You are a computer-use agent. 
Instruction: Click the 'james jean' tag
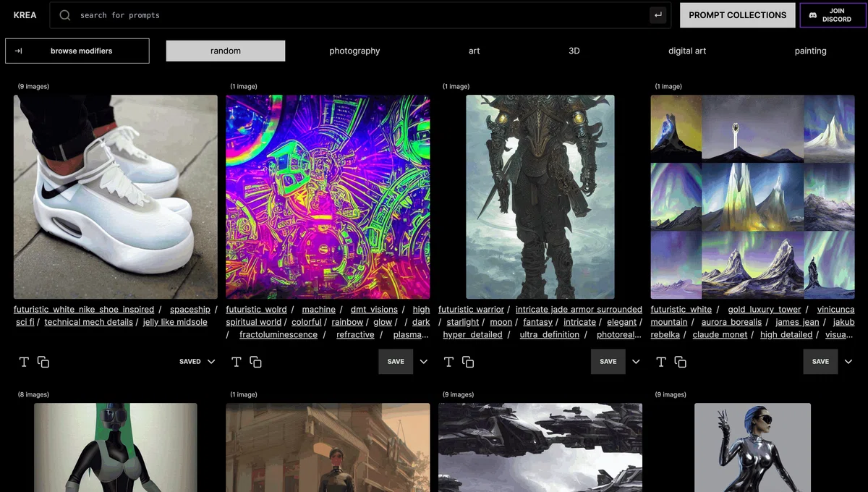click(797, 322)
